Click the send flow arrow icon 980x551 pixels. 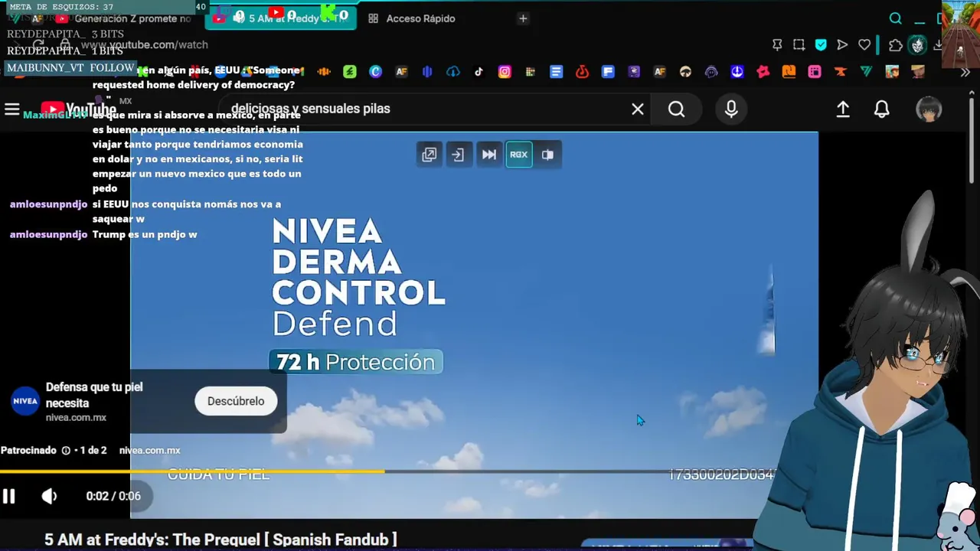click(842, 45)
